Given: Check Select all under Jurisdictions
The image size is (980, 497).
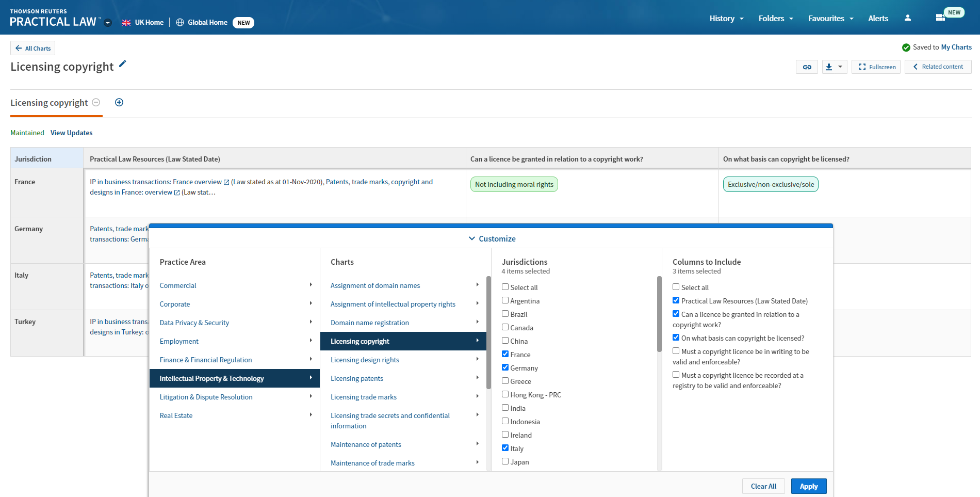Looking at the screenshot, I should [505, 287].
